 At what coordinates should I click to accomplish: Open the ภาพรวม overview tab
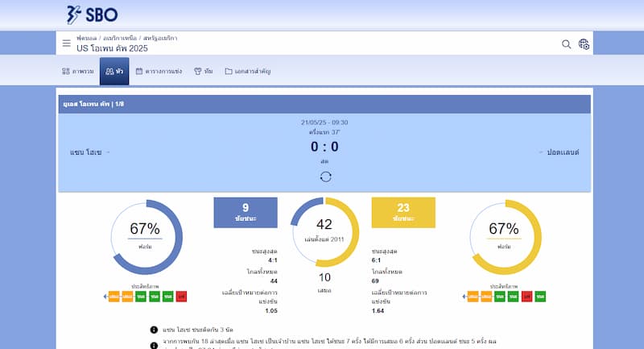click(78, 71)
